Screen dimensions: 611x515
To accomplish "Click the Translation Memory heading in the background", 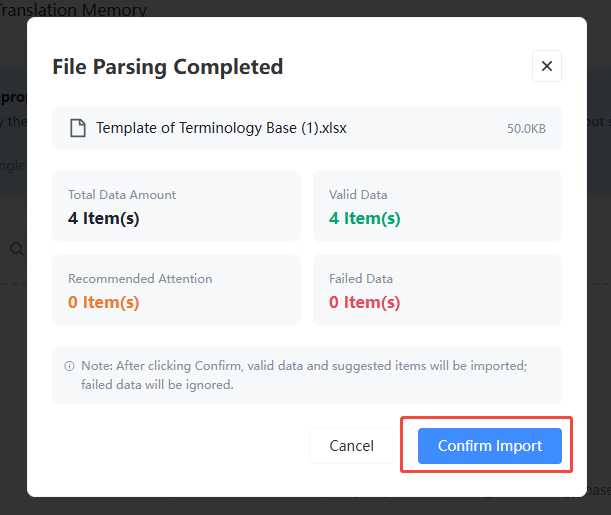I will 73,9.
